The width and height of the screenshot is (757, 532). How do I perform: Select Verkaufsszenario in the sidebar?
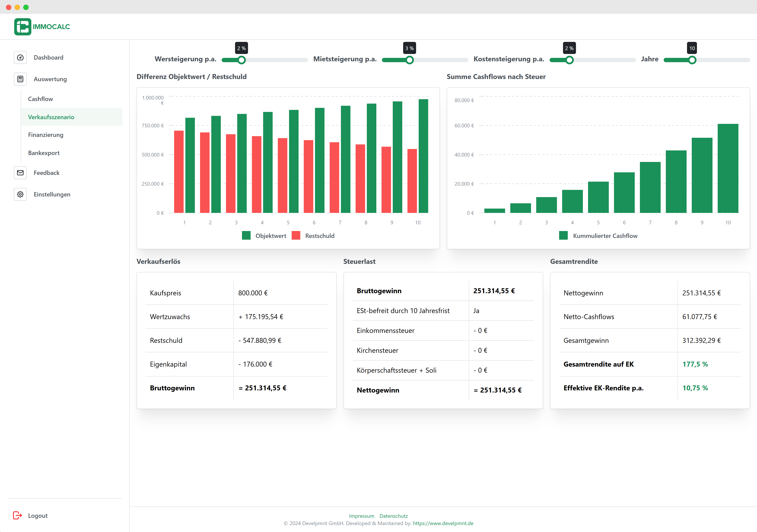[x=51, y=117]
